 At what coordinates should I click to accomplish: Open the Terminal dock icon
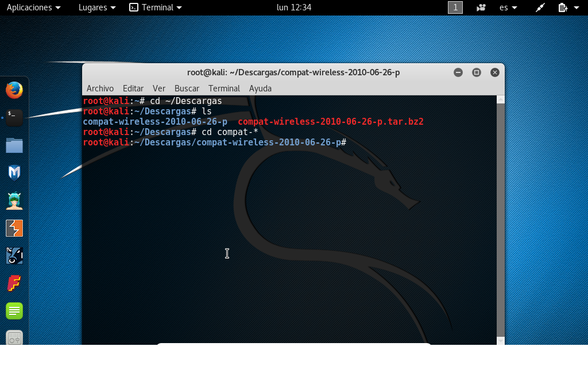14,118
